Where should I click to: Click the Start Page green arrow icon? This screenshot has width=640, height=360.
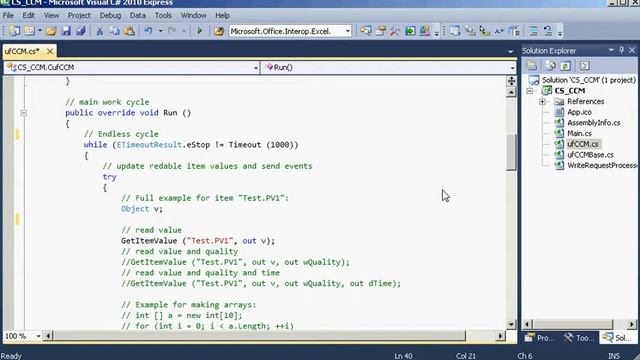coord(410,31)
